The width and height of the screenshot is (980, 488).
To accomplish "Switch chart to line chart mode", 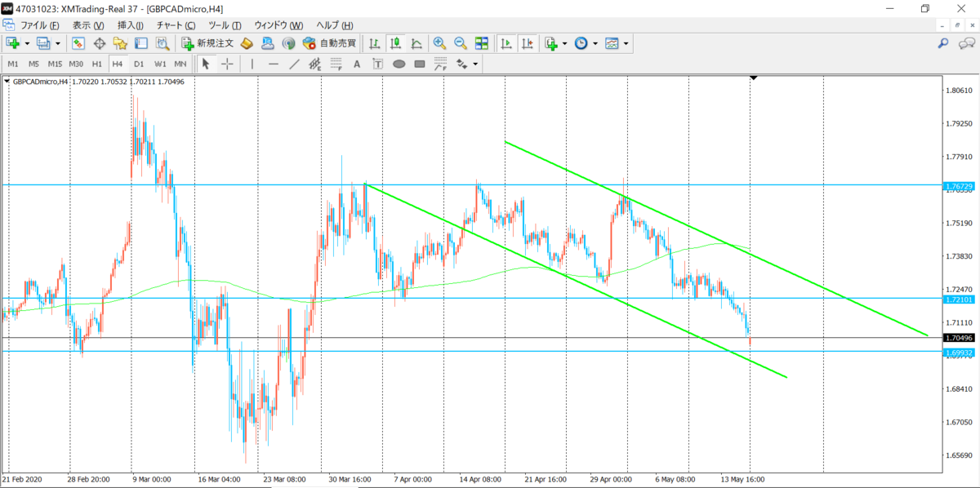I will point(416,43).
